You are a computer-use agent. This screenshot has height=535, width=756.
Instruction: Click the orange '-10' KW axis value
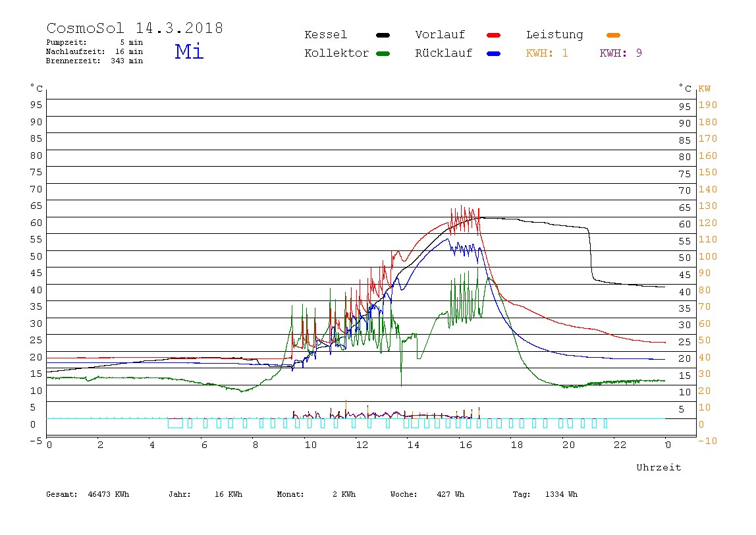point(708,441)
